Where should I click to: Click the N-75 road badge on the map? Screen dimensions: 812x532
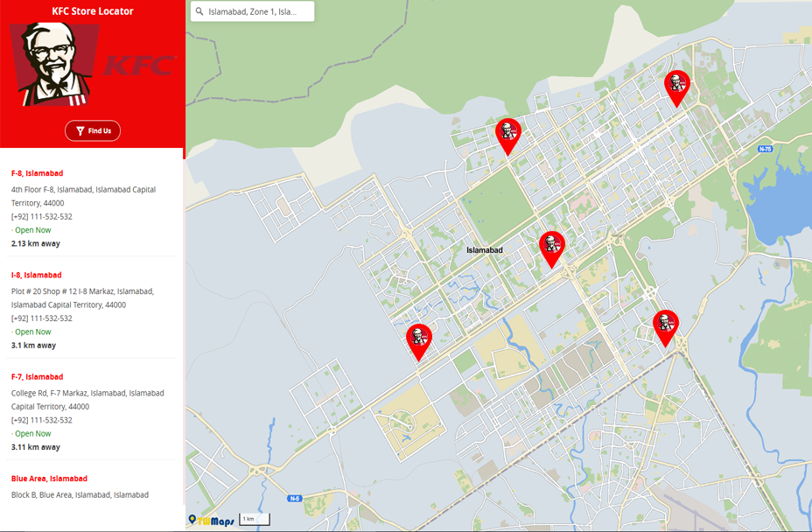766,150
